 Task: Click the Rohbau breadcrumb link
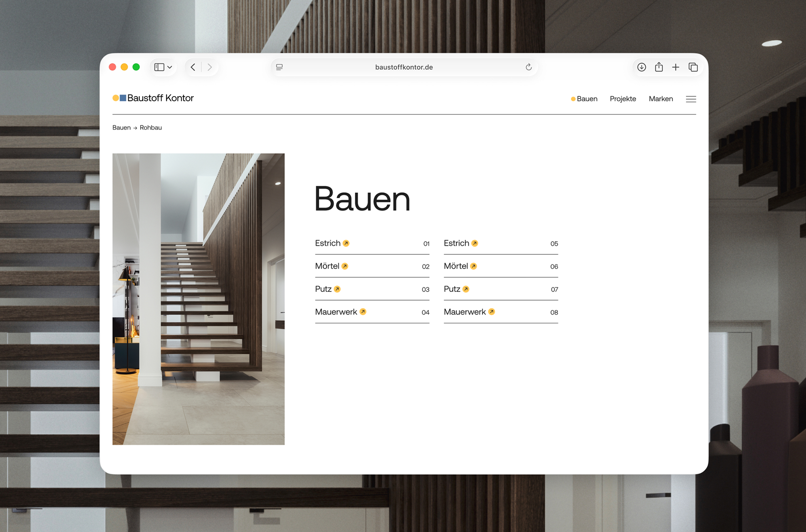pos(151,127)
